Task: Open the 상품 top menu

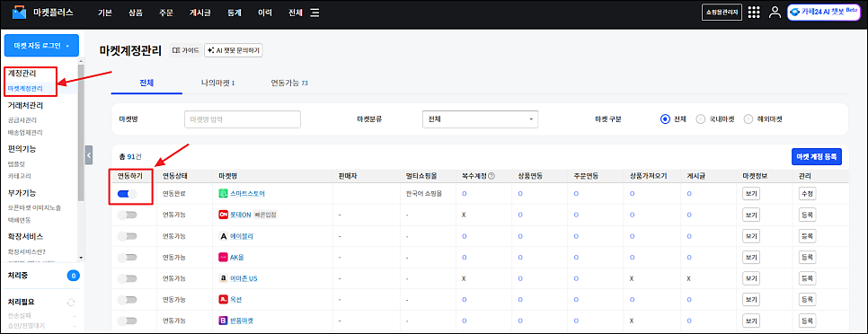Action: tap(135, 13)
